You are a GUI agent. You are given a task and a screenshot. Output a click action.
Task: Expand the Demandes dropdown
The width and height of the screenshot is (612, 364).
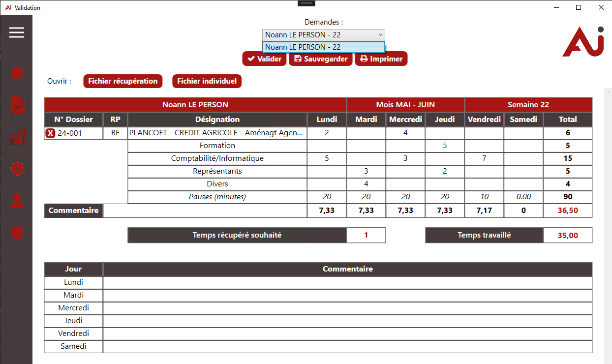(x=323, y=35)
